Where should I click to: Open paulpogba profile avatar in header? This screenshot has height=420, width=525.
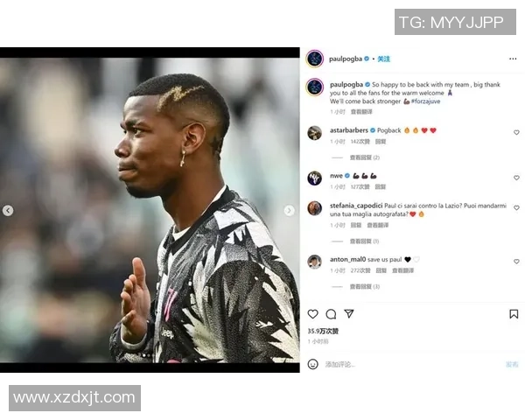coord(314,59)
